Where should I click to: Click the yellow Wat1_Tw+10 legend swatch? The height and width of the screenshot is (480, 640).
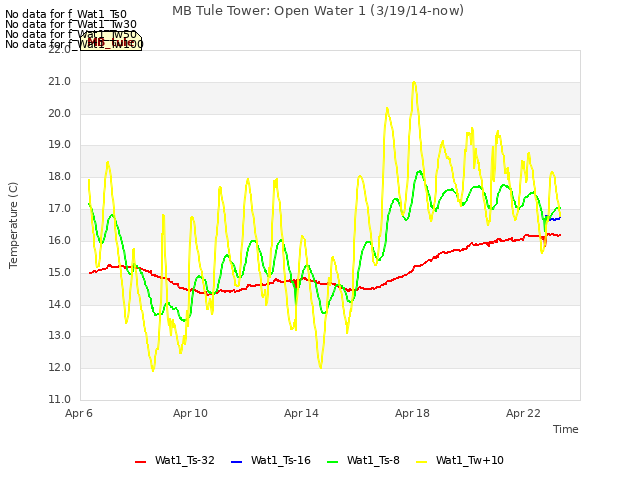point(421,462)
